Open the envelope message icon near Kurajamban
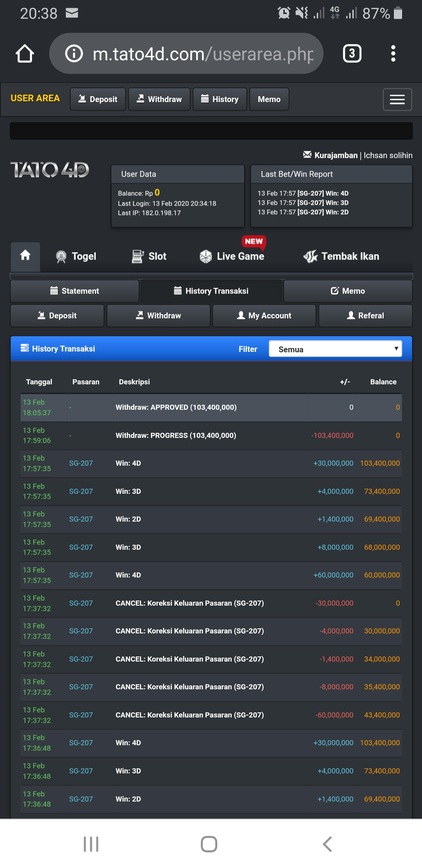Screen dimensions: 422x868 point(307,155)
